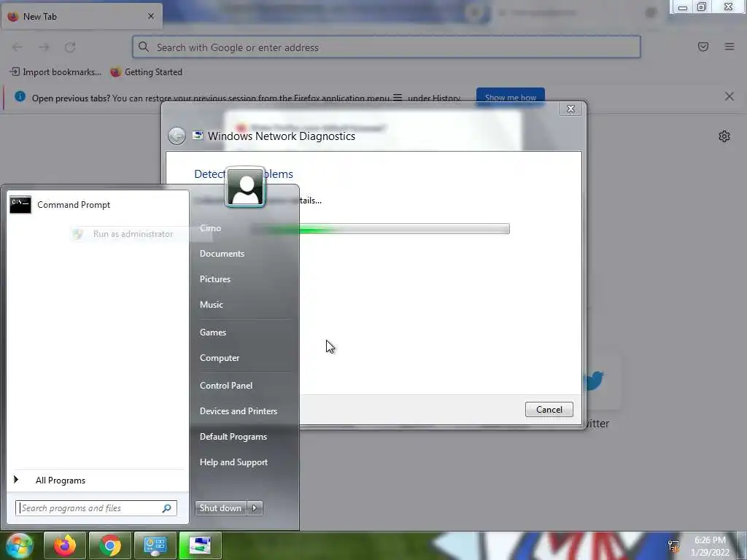Open Computer from Start menu
Screen dimensions: 747x560
219,357
